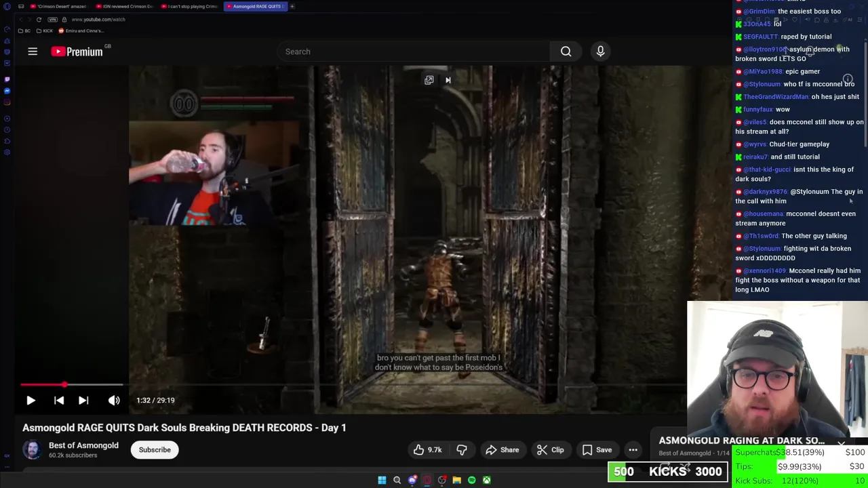This screenshot has height=488, width=868.
Task: Mute the video volume speaker
Action: (114, 401)
